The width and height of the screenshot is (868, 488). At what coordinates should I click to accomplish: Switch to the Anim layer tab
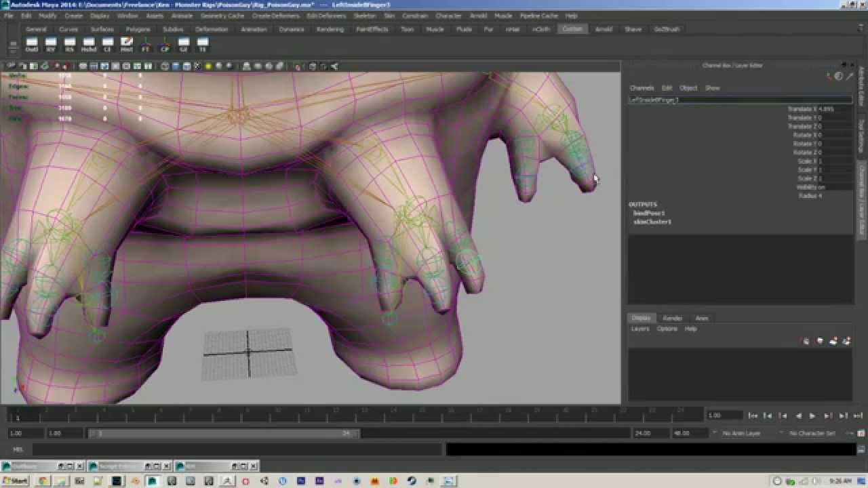coord(702,318)
